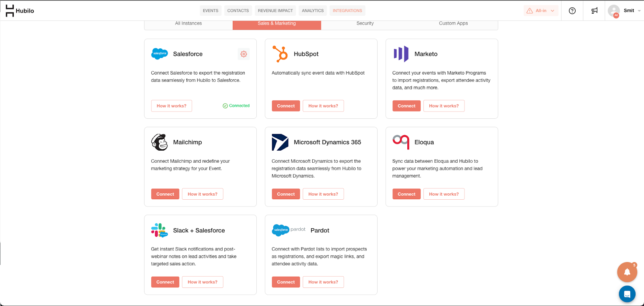Click the Hubilo logo
This screenshot has height=306, width=644.
coord(20,11)
